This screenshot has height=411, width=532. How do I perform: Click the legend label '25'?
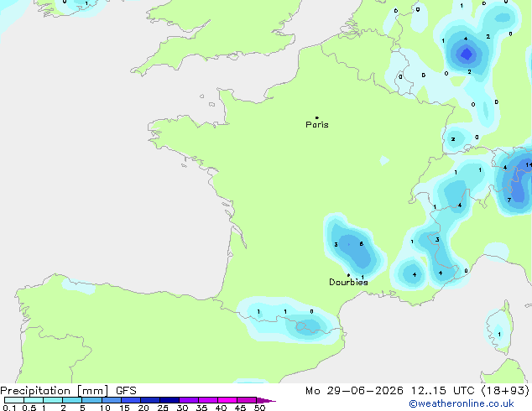click(x=163, y=408)
